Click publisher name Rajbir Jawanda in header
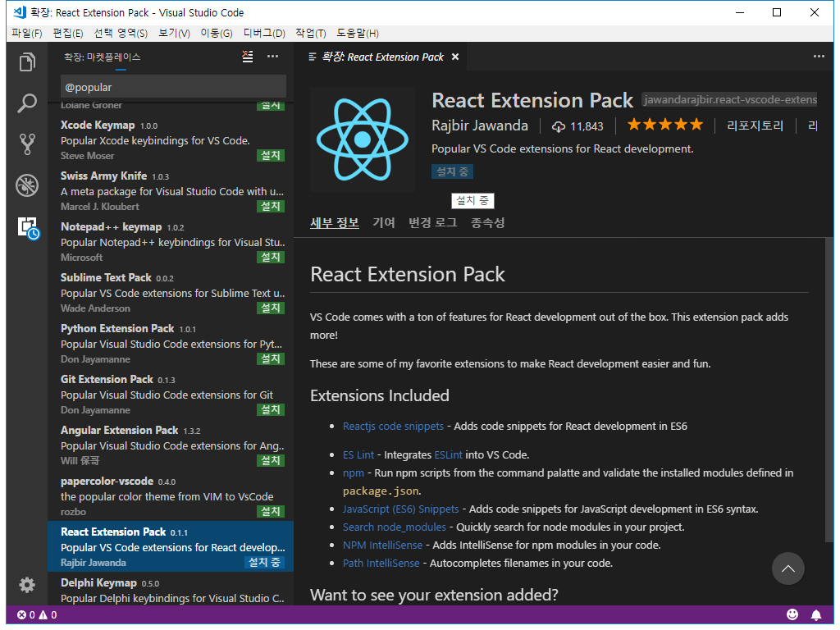The height and width of the screenshot is (630, 840). point(479,126)
